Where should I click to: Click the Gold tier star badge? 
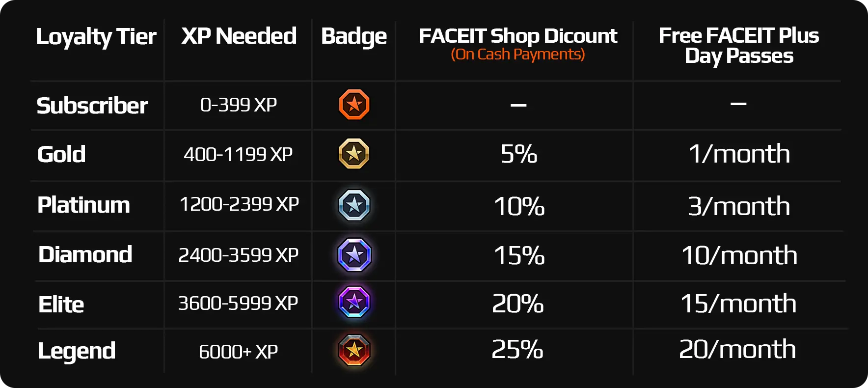click(354, 154)
